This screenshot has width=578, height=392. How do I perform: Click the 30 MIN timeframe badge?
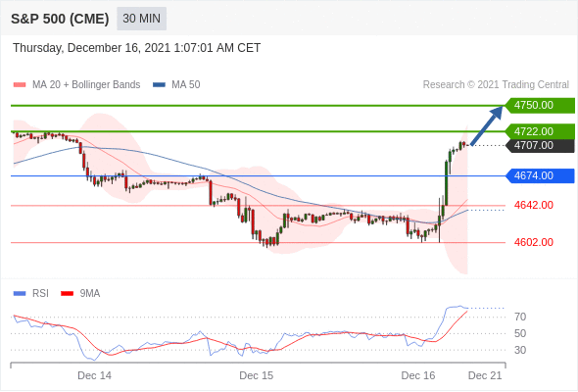click(x=141, y=19)
